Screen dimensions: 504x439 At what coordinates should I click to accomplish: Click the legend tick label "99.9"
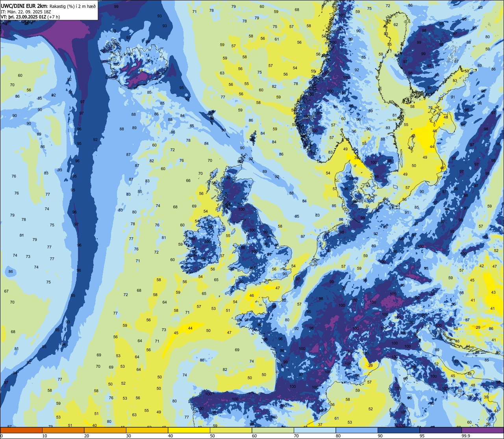click(466, 436)
